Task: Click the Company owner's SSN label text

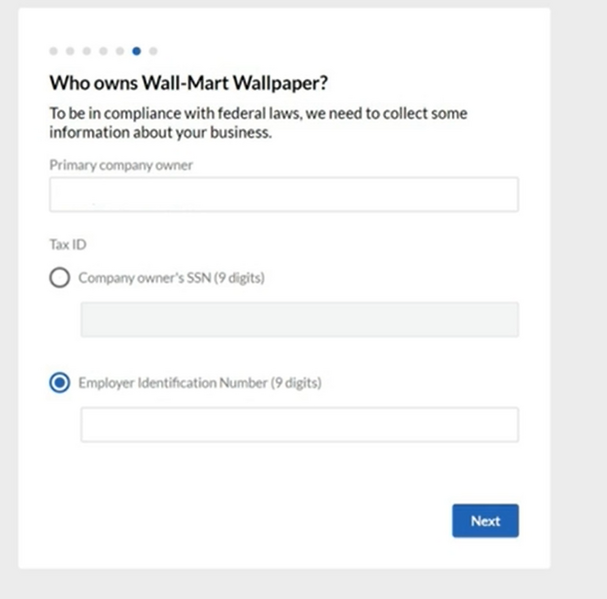Action: 171,279
